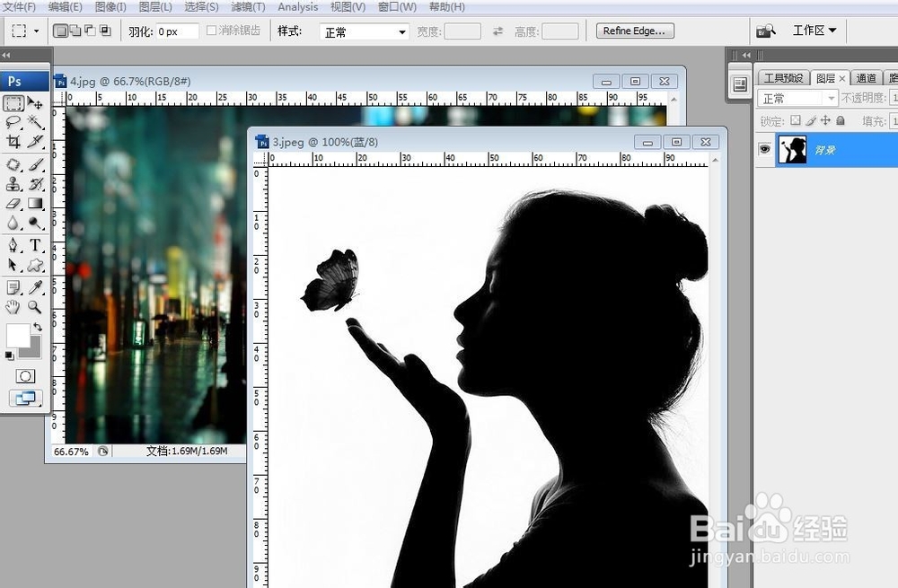Image resolution: width=898 pixels, height=588 pixels.
Task: Open the 滤镜(T) menu
Action: [248, 7]
